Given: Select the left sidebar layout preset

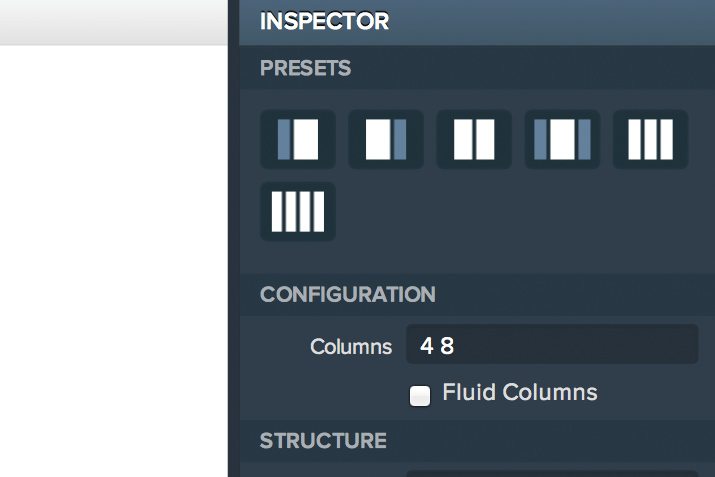Looking at the screenshot, I should [x=298, y=139].
